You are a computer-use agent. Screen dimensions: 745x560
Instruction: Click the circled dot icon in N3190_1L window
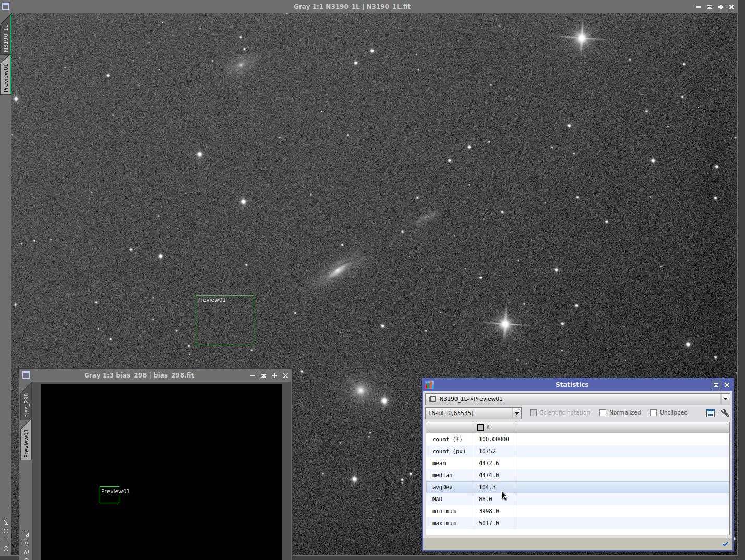(x=6, y=549)
